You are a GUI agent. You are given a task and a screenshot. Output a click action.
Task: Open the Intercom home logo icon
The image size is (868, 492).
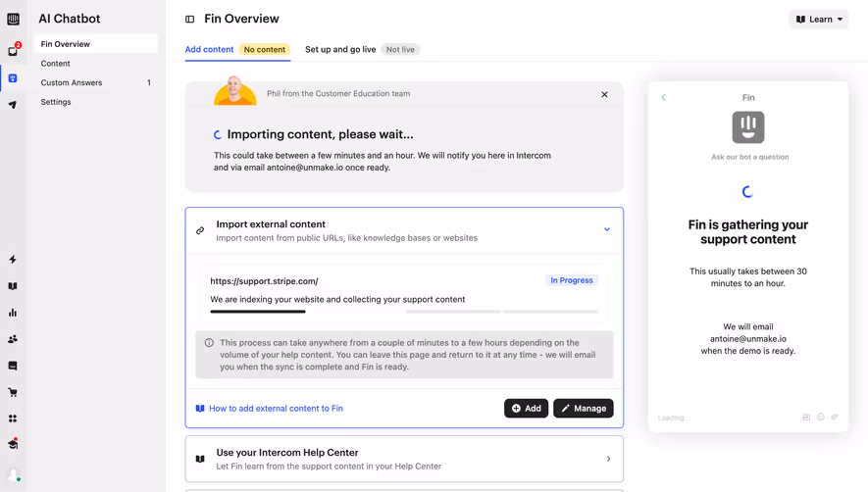point(13,19)
